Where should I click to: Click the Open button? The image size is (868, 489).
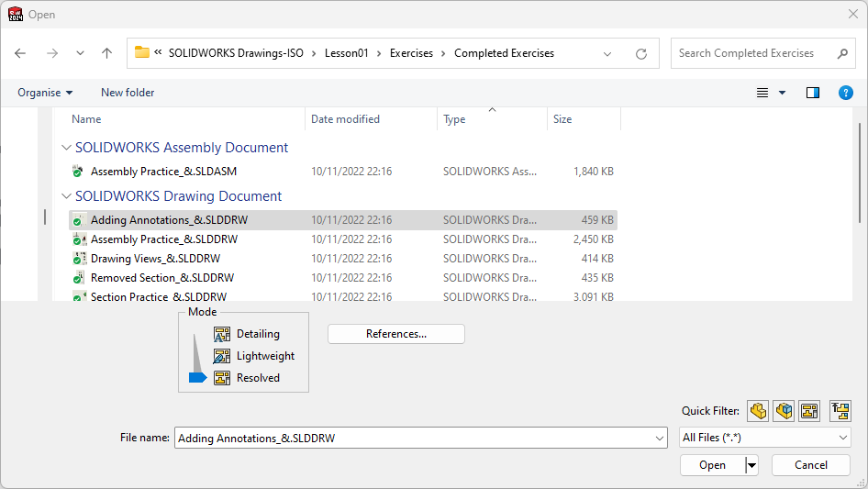712,465
